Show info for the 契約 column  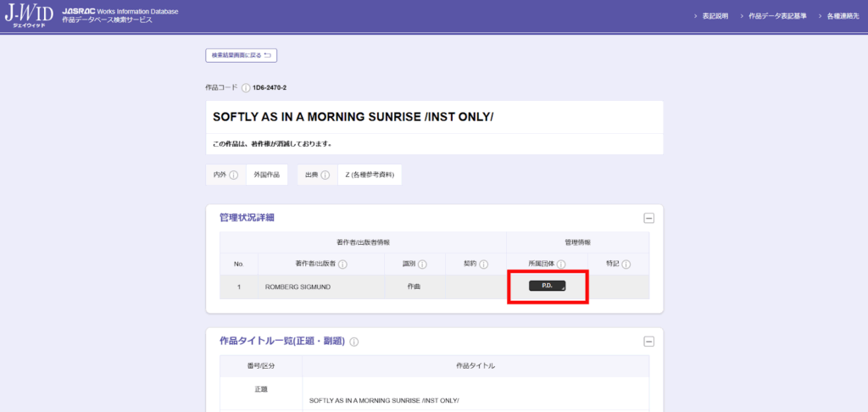[x=483, y=264]
